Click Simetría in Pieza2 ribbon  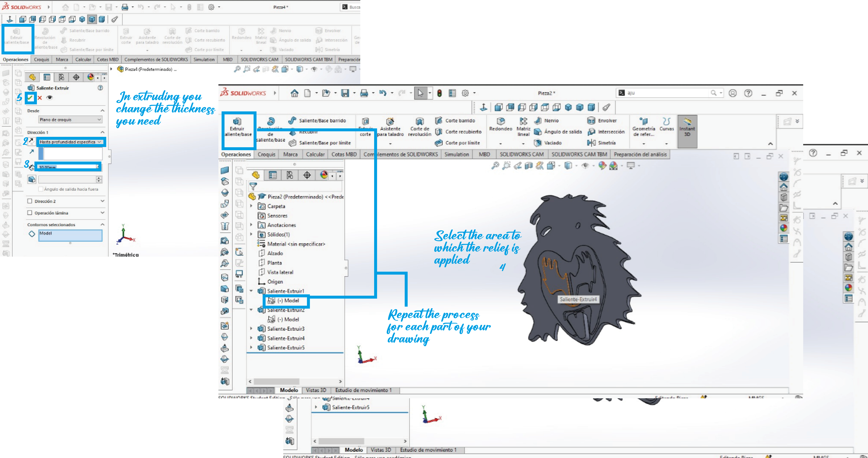pos(602,143)
